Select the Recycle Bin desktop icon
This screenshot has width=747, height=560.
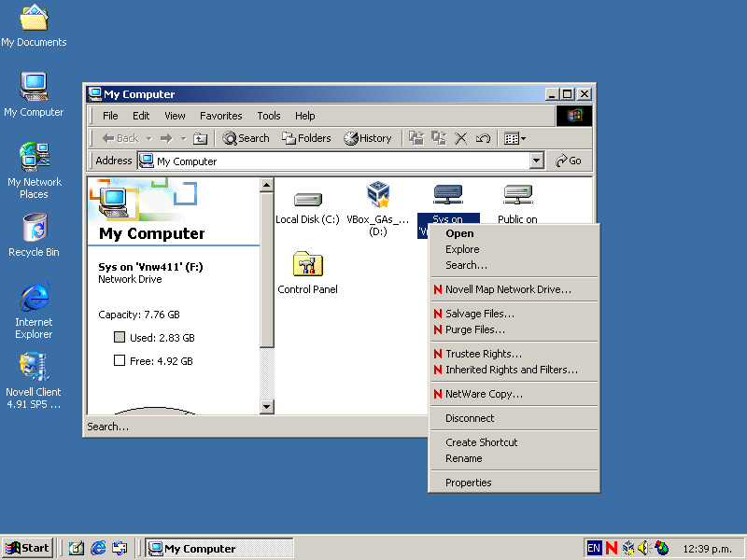click(x=34, y=235)
